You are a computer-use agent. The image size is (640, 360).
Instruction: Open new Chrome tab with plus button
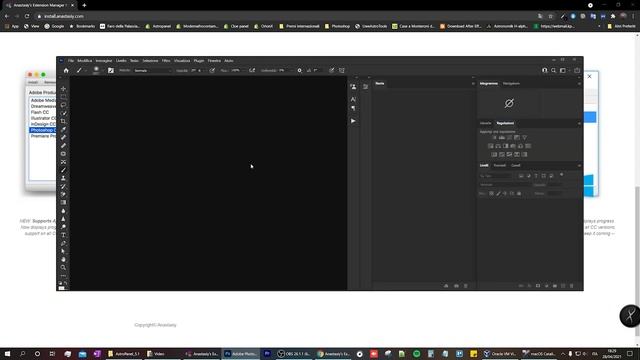(84, 5)
